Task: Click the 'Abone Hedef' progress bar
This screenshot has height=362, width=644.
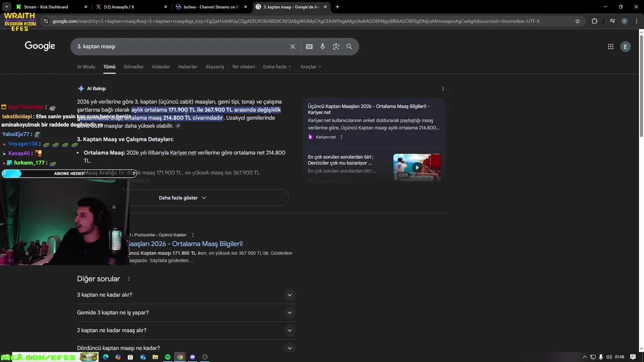Action: click(x=68, y=173)
